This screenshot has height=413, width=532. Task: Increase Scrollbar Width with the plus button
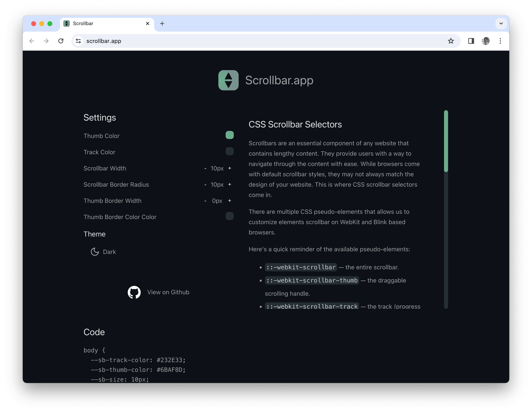tap(230, 168)
